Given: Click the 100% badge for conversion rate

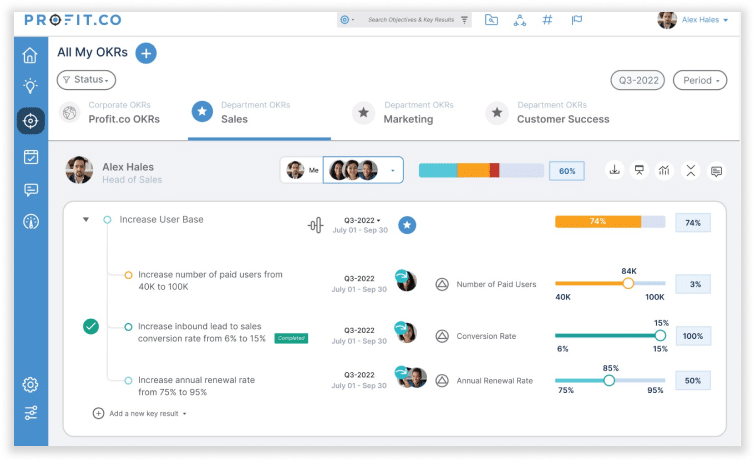Looking at the screenshot, I should point(693,336).
